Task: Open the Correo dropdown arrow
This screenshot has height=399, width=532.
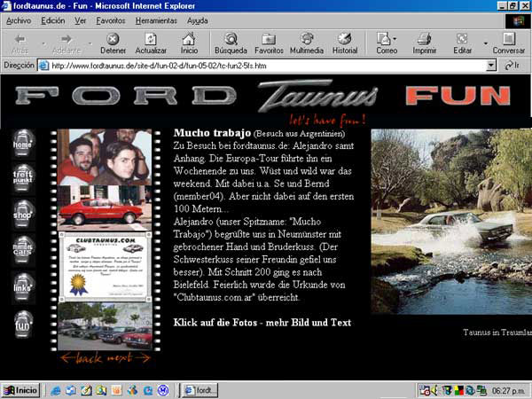Action: click(395, 39)
